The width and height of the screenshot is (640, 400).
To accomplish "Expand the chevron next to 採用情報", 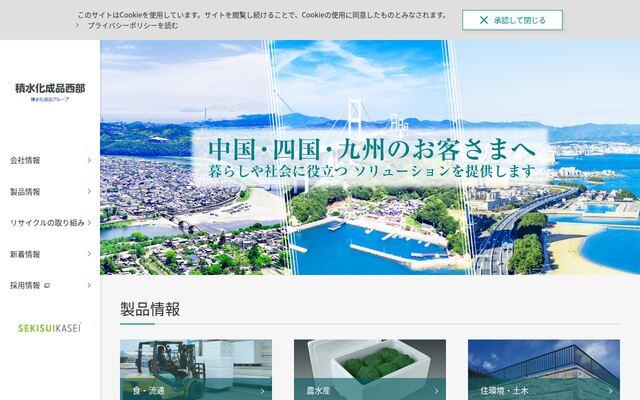I will [89, 285].
